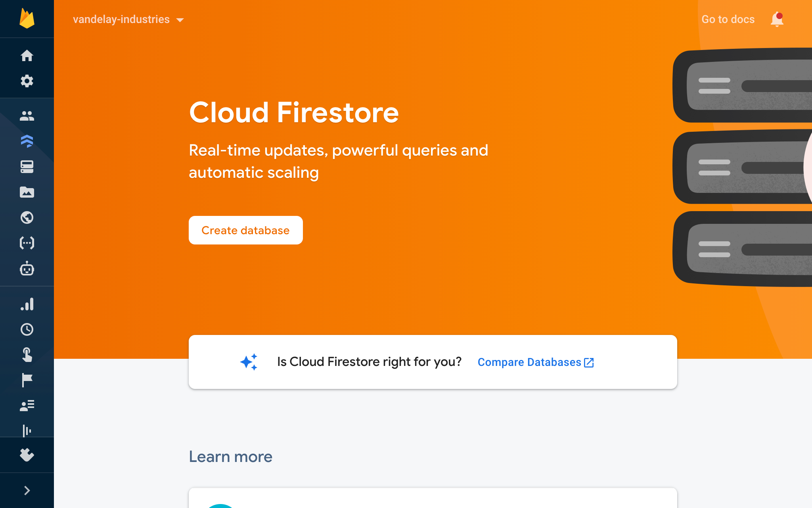Open Machine Learning robot icon

[27, 269]
